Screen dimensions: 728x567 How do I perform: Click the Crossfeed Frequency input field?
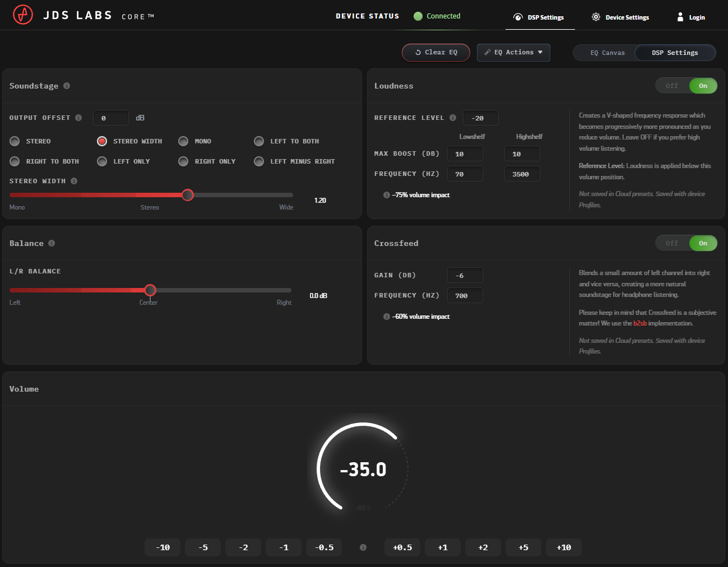click(465, 296)
